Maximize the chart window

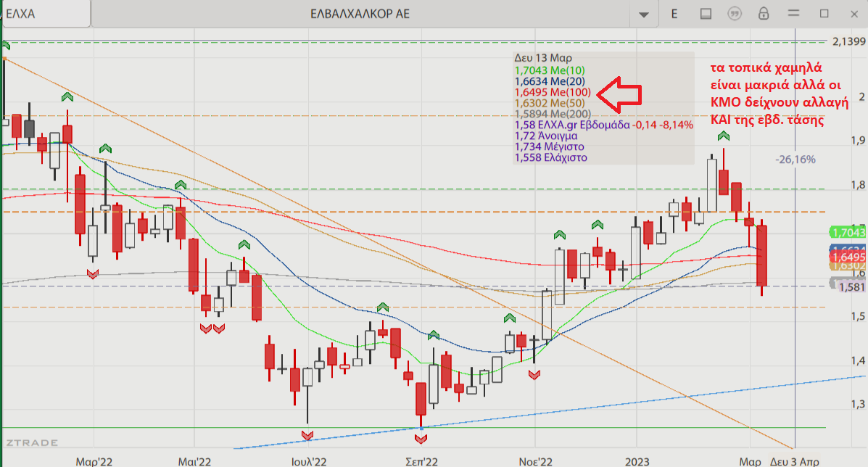(824, 13)
